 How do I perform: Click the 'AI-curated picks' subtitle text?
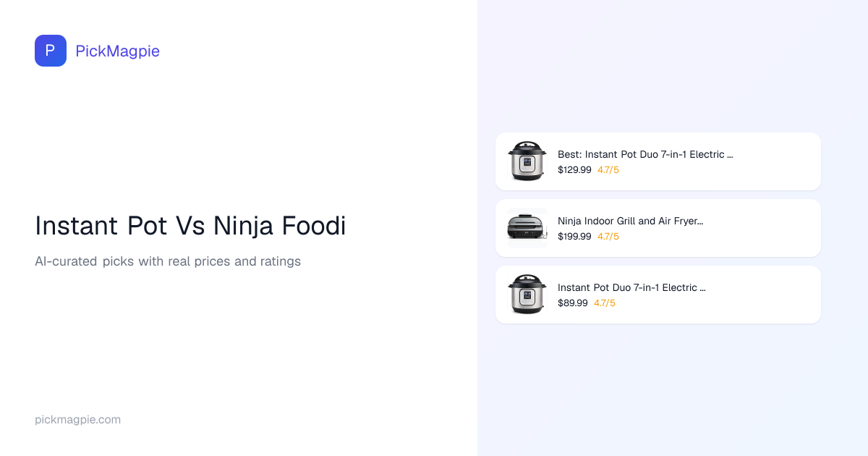click(168, 261)
